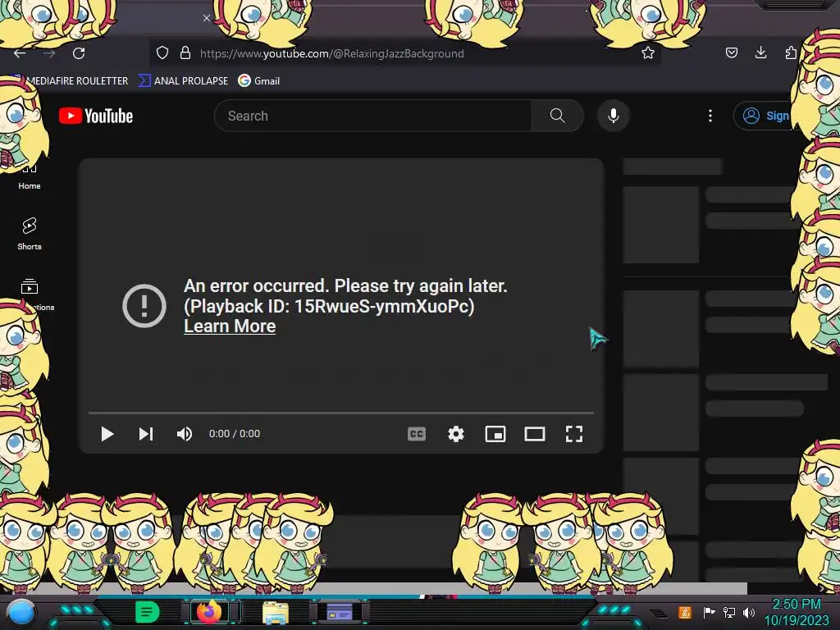The height and width of the screenshot is (630, 840).
Task: Open the Start orb on the taskbar
Action: 21,612
